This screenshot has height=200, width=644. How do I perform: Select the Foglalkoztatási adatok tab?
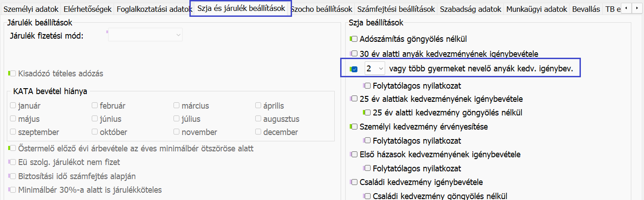(x=155, y=9)
